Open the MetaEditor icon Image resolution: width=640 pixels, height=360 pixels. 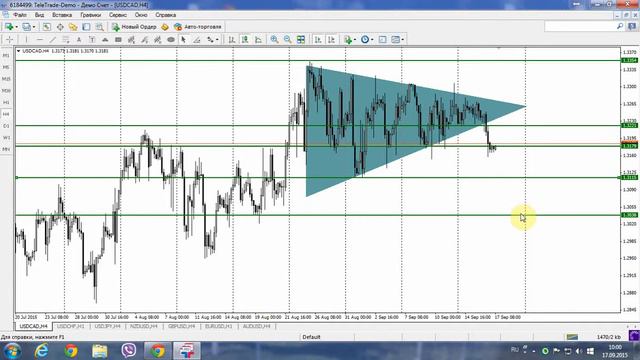pos(164,27)
